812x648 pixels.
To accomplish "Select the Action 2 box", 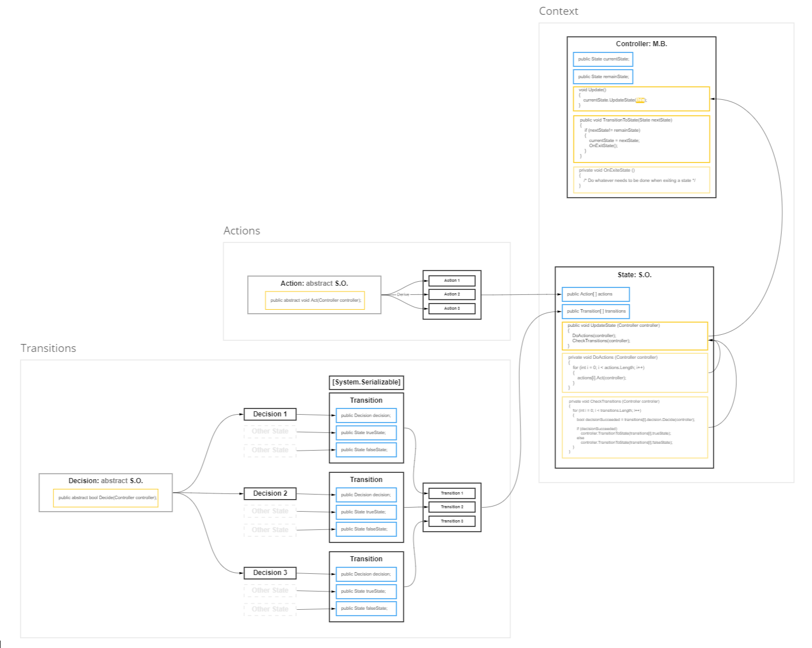I will pyautogui.click(x=452, y=294).
